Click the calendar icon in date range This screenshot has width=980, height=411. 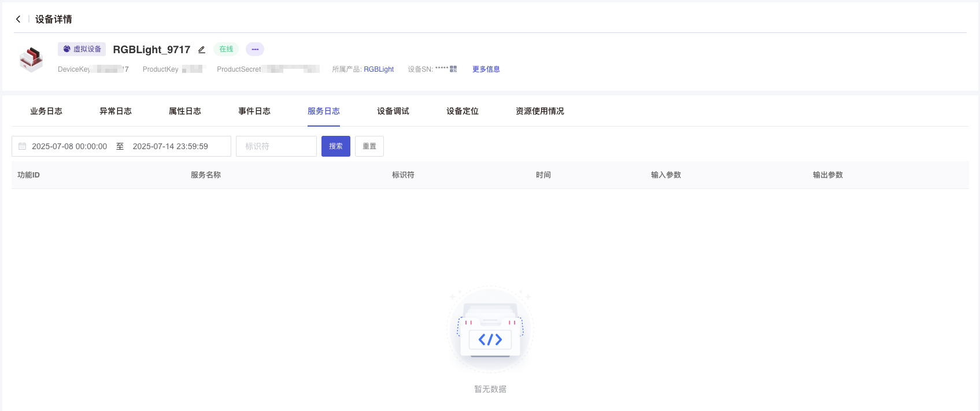coord(23,146)
